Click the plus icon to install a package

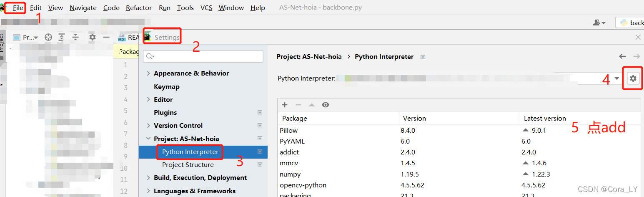click(285, 105)
